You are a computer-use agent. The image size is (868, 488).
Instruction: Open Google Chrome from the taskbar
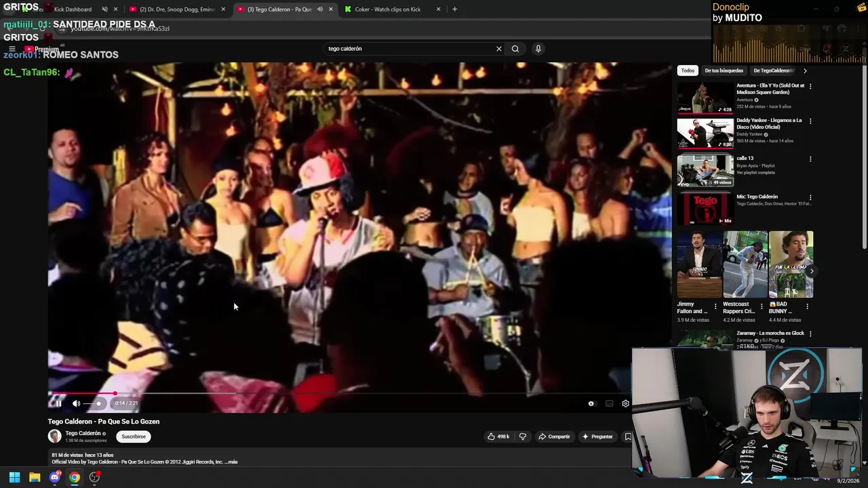pos(75,477)
